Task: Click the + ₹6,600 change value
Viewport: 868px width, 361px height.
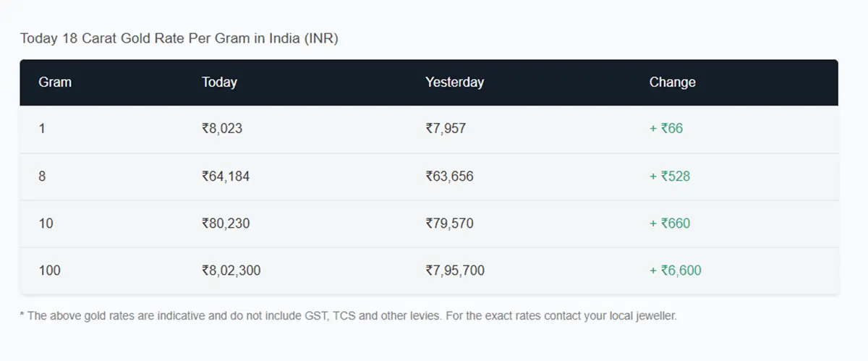Action: (x=676, y=271)
